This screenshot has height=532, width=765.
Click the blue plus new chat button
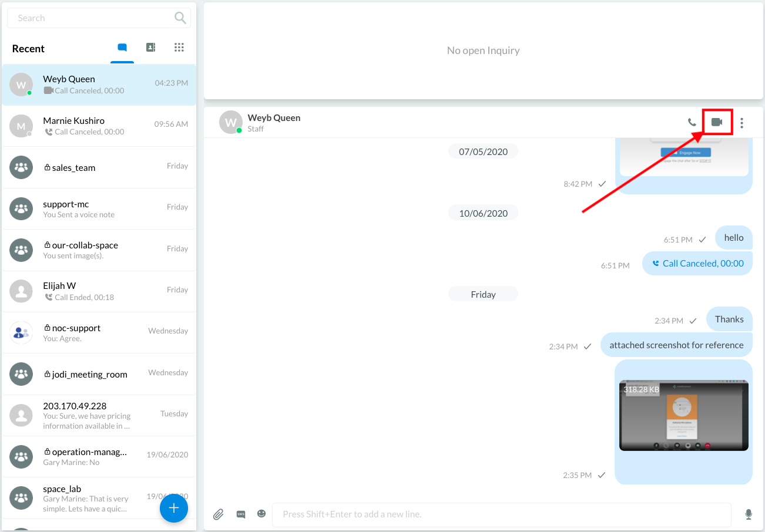[174, 508]
